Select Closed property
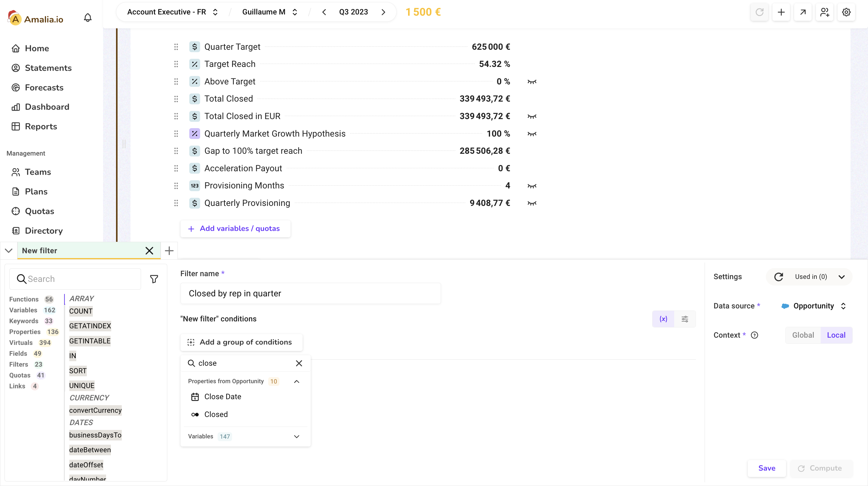Image resolution: width=868 pixels, height=486 pixels. [x=245, y=414]
